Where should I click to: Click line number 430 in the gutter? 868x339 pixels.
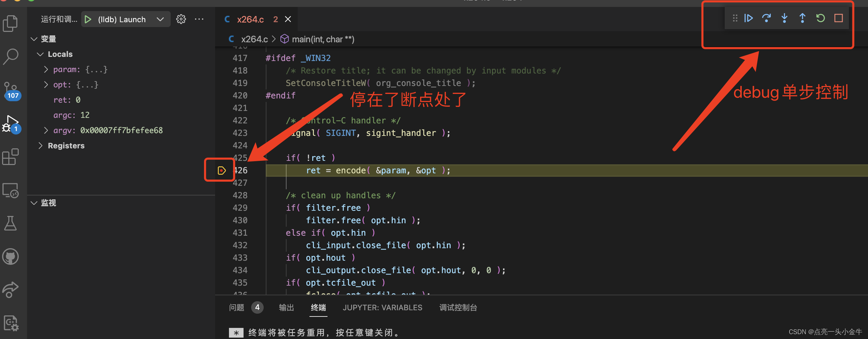pos(240,220)
